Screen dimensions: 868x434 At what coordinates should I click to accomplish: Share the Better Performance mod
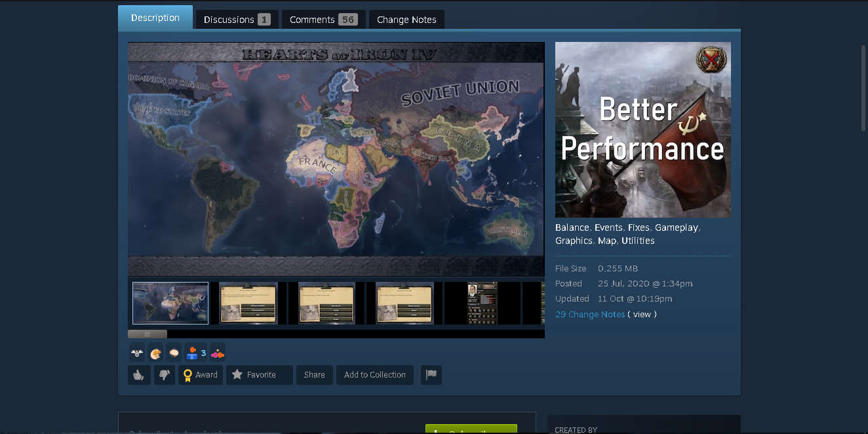pyautogui.click(x=314, y=374)
